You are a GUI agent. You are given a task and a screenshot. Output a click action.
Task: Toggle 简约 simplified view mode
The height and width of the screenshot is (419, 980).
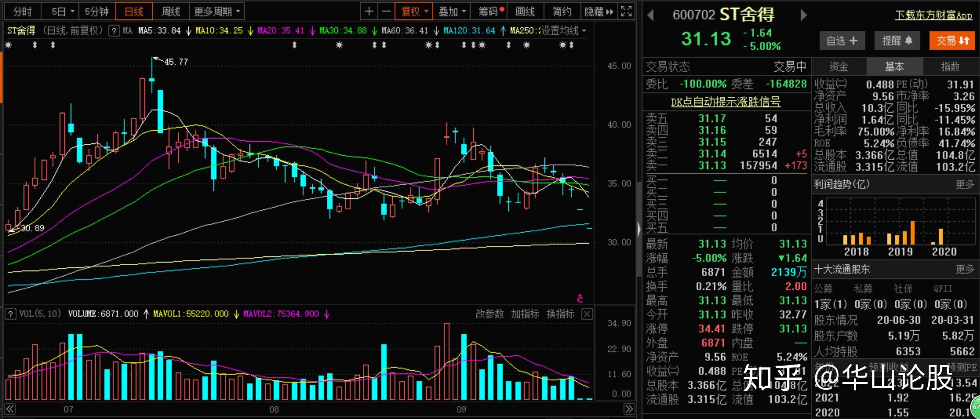click(562, 12)
